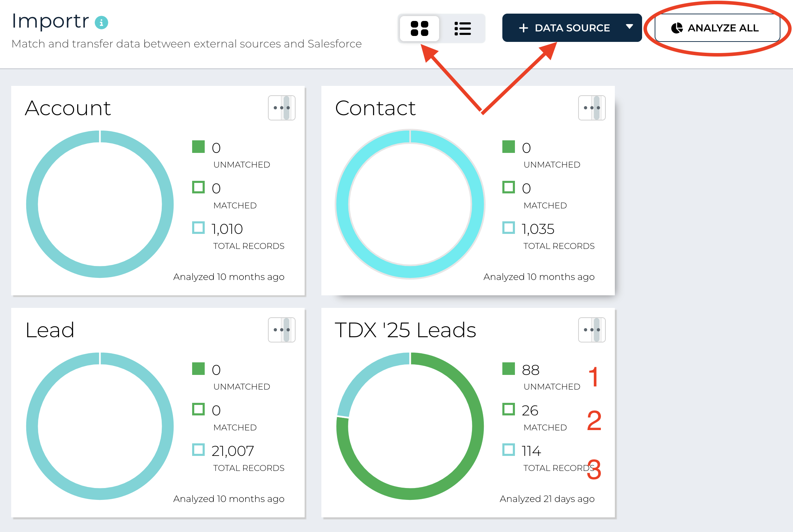Open TDX '25 Leads card options menu
The height and width of the screenshot is (532, 793).
(x=591, y=330)
